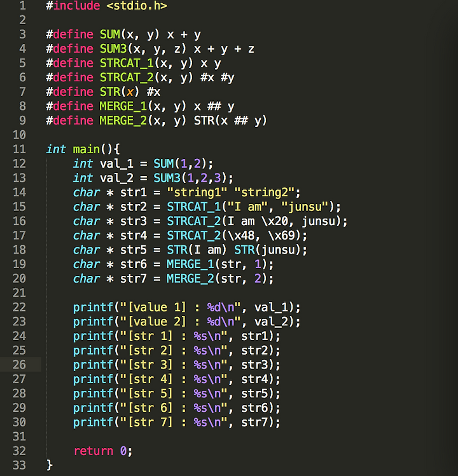
Task: Click the 'main' function name
Action: [87, 149]
